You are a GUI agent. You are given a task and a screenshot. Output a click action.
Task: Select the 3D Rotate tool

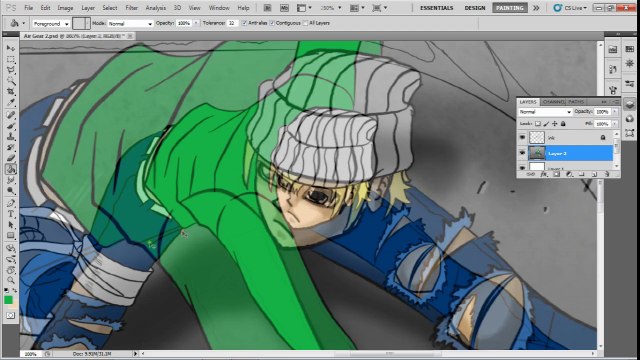(x=11, y=248)
